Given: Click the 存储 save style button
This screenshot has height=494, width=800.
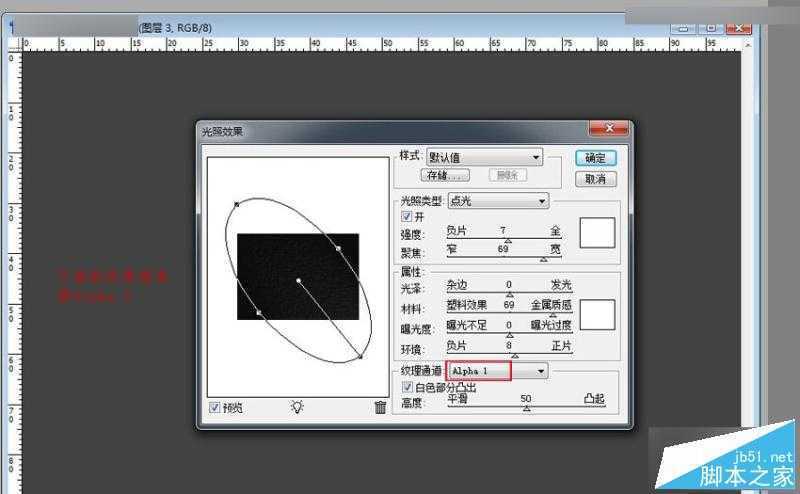Looking at the screenshot, I should [x=445, y=175].
